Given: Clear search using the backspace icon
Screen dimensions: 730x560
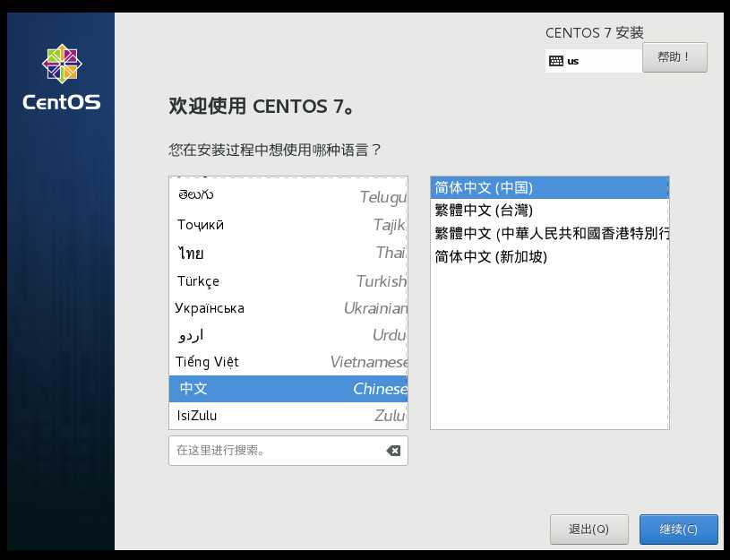Looking at the screenshot, I should 393,451.
